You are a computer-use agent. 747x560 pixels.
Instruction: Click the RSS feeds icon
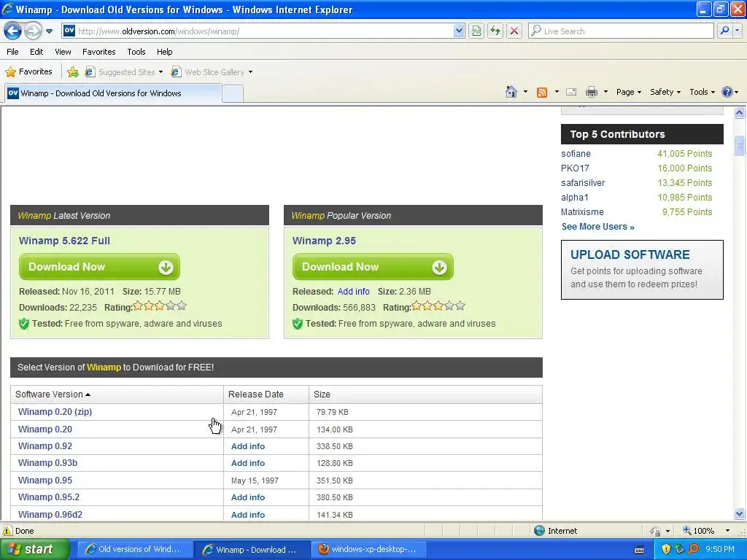pos(542,93)
